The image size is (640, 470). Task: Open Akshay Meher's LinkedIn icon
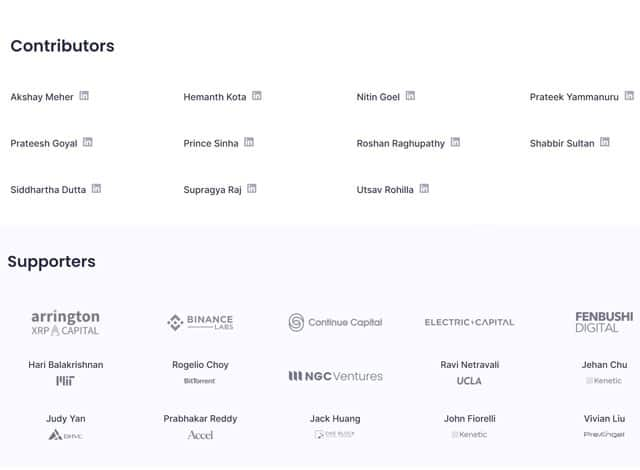(x=84, y=95)
